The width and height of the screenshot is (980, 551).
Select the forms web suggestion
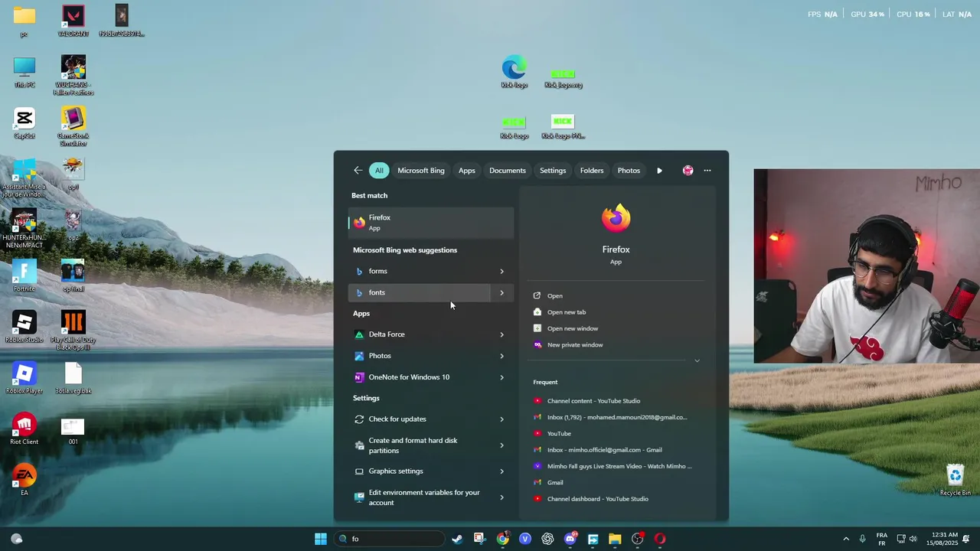click(x=419, y=271)
